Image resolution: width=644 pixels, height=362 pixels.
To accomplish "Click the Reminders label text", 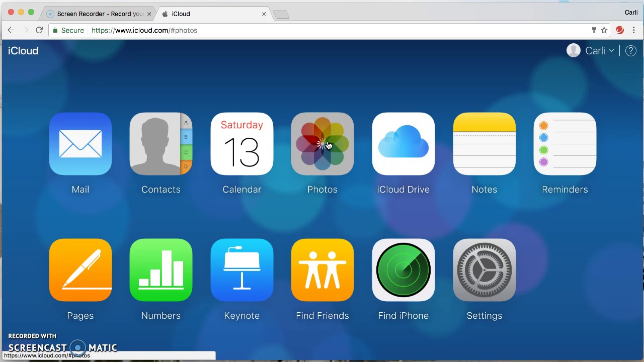I will pos(565,190).
